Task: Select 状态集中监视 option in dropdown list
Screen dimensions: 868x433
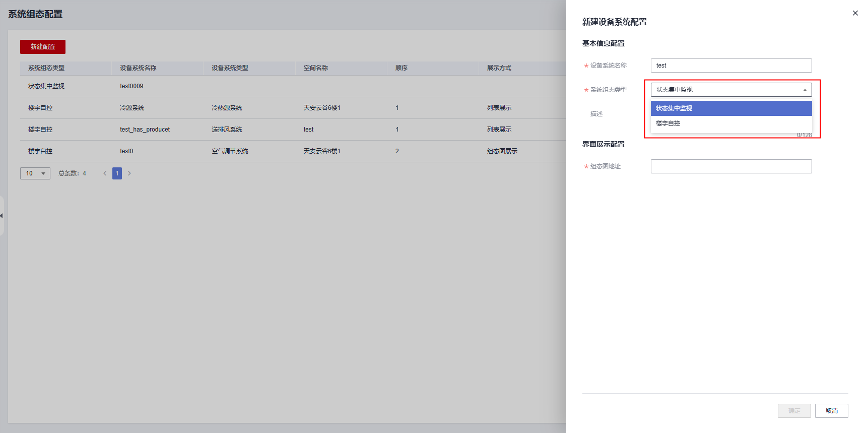Action: 731,108
